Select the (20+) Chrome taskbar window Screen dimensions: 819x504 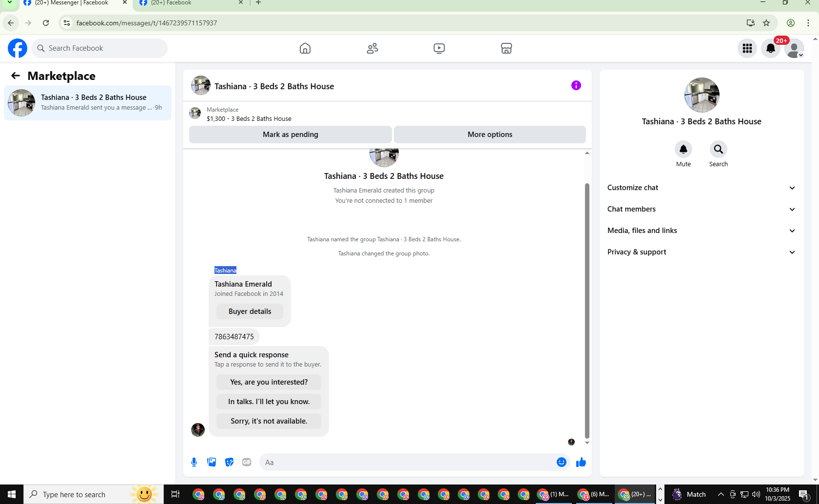(635, 494)
